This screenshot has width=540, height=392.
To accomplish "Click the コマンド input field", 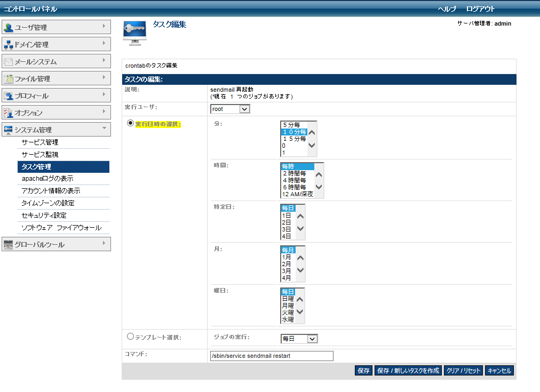I will pyautogui.click(x=272, y=356).
